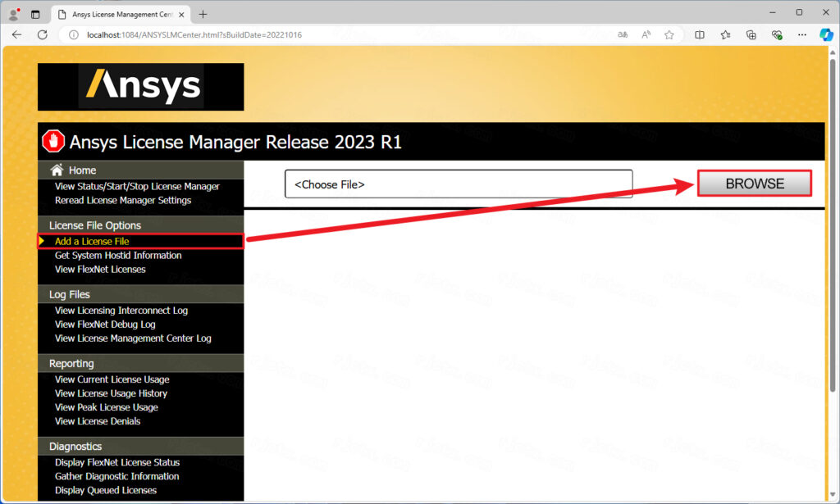Screen dimensions: 840x504
Task: Click the scrollbar down arrow
Action: tap(833, 496)
